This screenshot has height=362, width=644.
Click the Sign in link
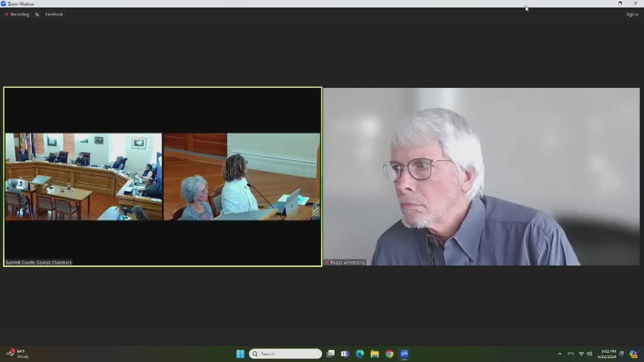pyautogui.click(x=632, y=14)
